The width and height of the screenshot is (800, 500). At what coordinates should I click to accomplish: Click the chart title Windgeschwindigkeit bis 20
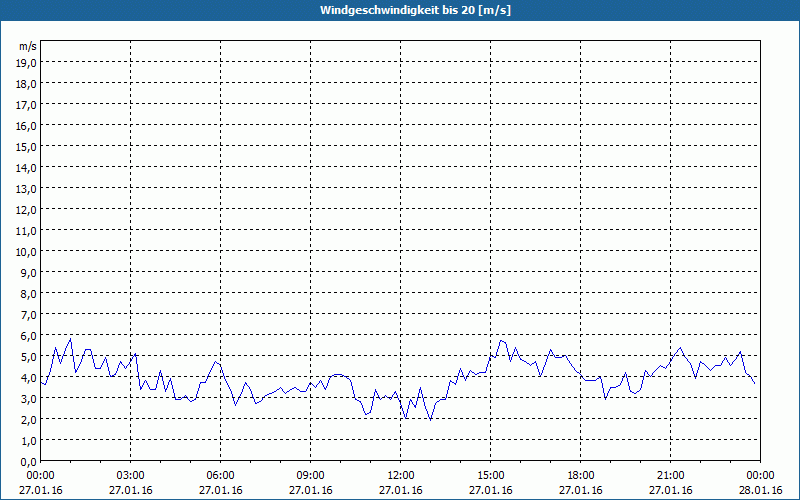pos(400,10)
